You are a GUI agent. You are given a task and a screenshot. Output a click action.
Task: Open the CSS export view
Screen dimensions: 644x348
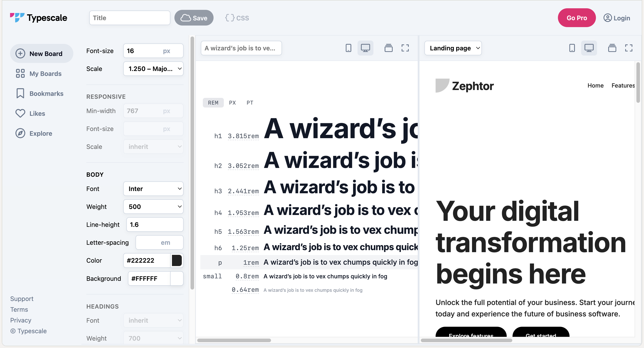tap(237, 18)
